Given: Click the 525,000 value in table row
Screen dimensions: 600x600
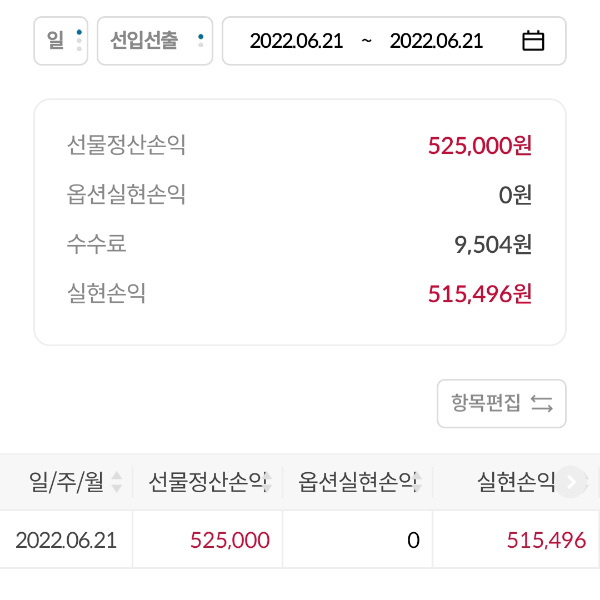Looking at the screenshot, I should click(x=230, y=541).
